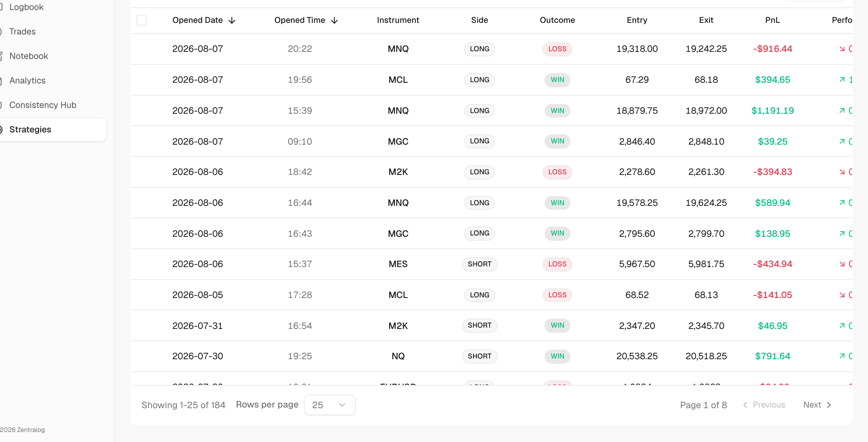Click the up-trend arrow in the $1,191.19 row
Viewport: 868px width, 442px height.
point(842,111)
